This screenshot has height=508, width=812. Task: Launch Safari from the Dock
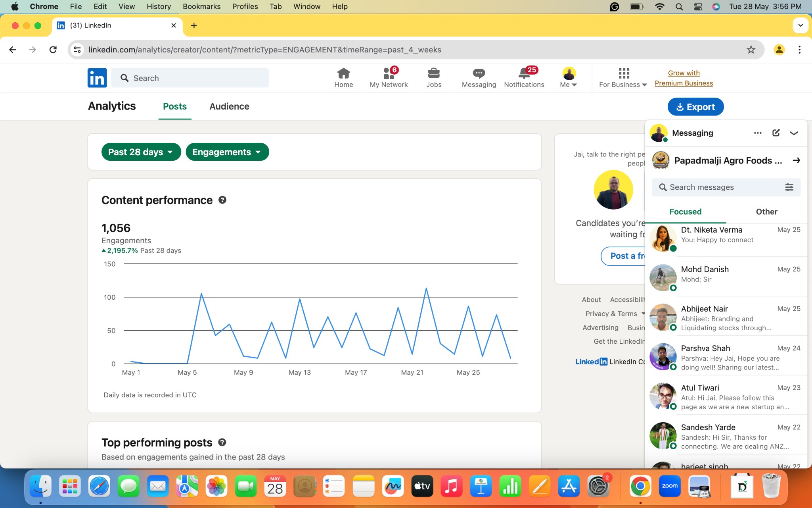click(99, 486)
